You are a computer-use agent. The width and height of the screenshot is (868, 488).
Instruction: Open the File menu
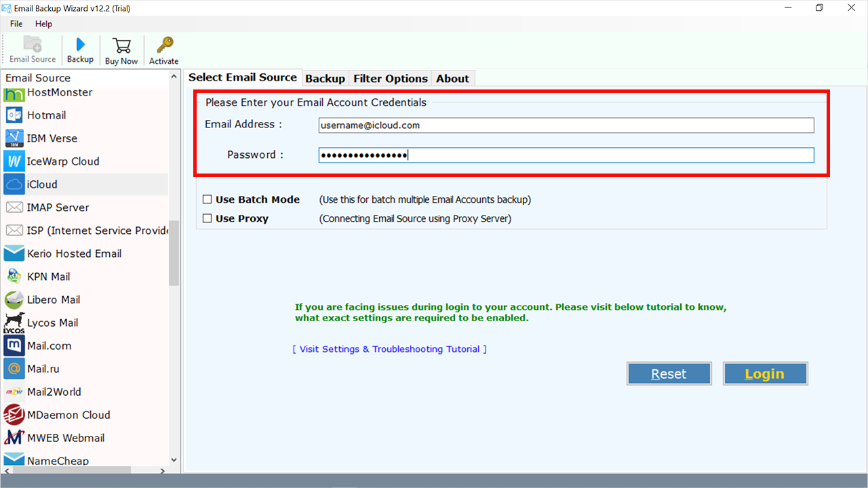(x=16, y=24)
